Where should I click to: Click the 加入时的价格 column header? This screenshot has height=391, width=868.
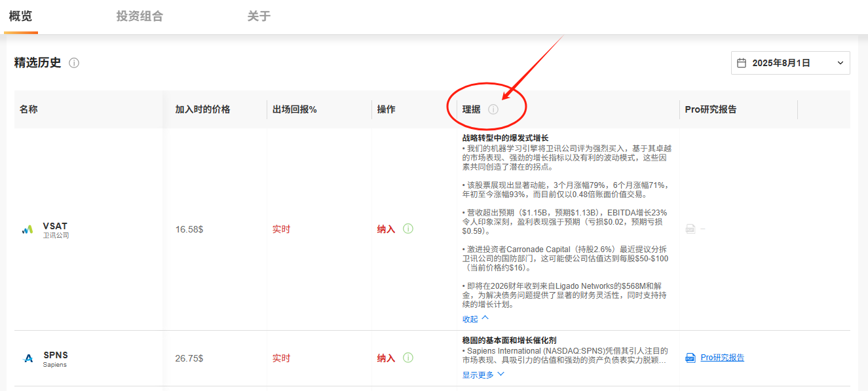click(202, 109)
